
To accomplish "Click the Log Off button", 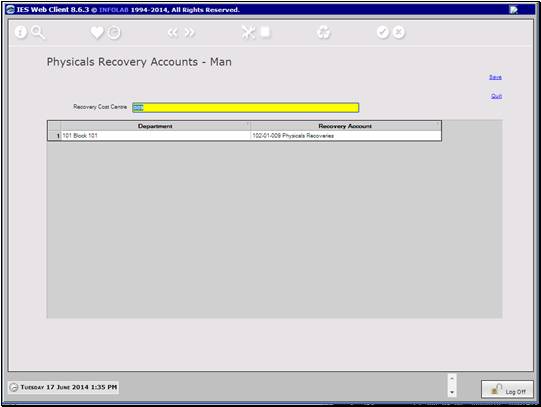I will point(507,390).
